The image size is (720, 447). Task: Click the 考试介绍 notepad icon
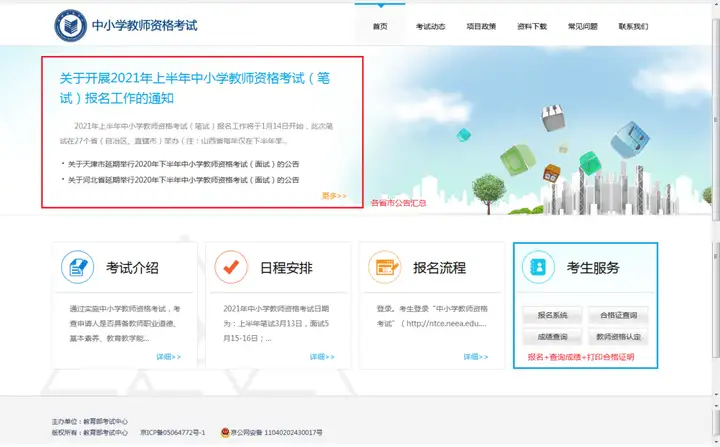77,267
